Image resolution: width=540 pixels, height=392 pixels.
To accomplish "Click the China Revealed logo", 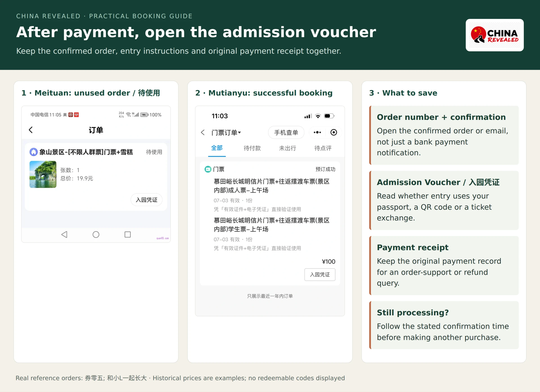I will click(x=495, y=35).
